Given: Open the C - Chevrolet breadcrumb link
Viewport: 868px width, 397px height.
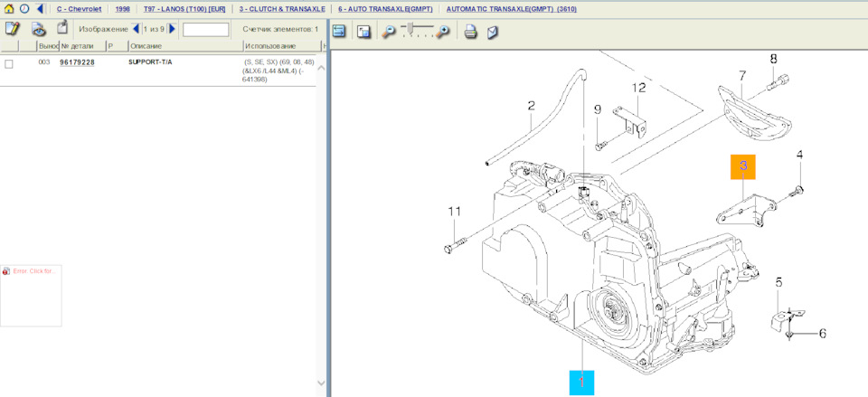Looking at the screenshot, I should point(80,9).
